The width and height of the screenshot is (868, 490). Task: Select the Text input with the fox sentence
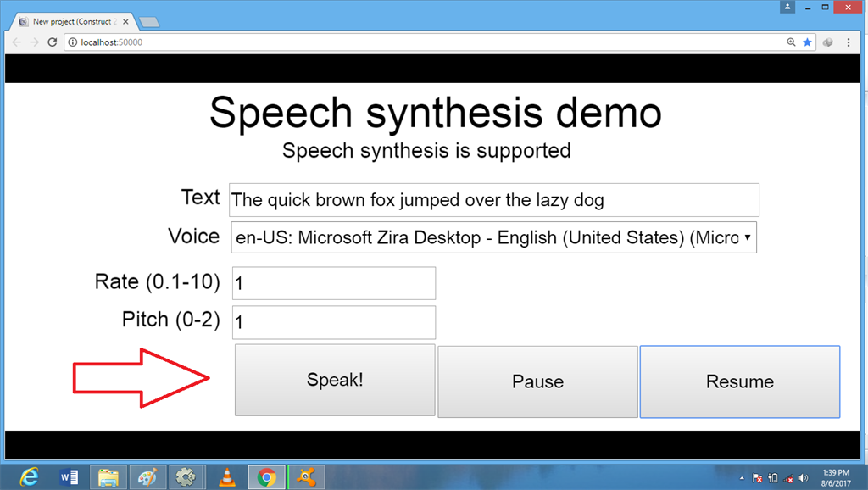[493, 199]
